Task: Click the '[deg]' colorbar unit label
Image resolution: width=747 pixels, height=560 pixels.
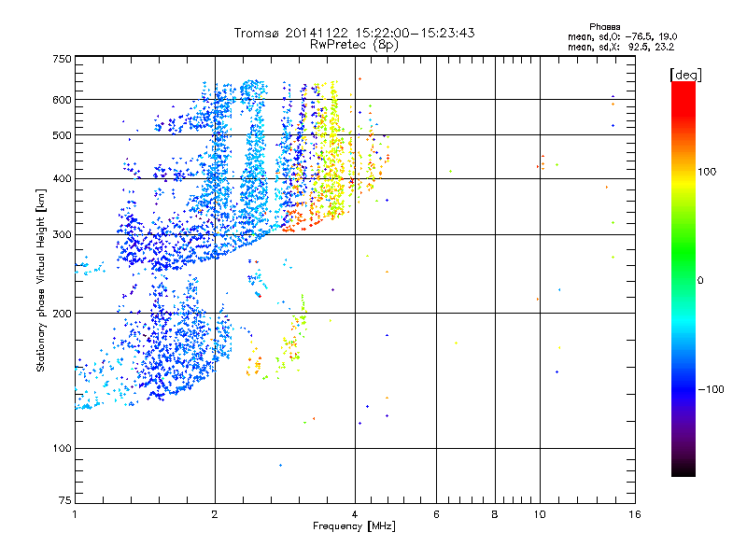Action: [x=685, y=75]
